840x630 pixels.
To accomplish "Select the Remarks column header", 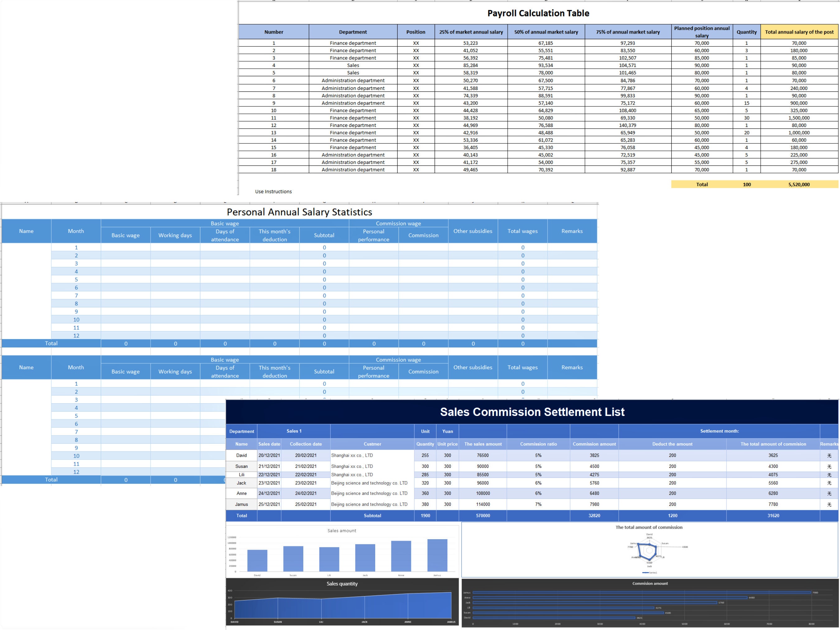I will (572, 231).
